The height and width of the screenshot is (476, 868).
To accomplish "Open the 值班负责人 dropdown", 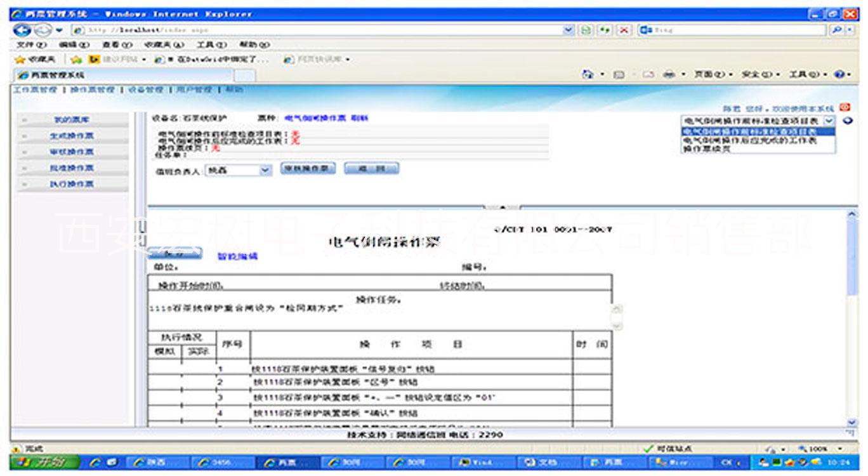I will click(x=239, y=170).
